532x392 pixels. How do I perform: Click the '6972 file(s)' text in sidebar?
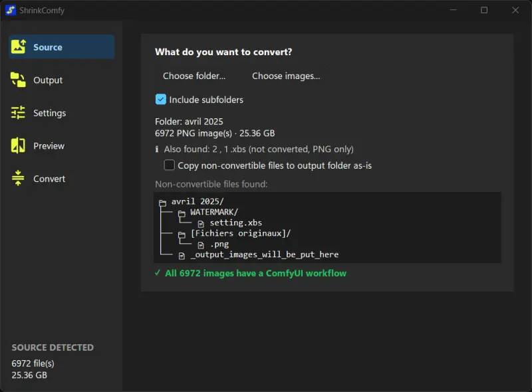33,363
